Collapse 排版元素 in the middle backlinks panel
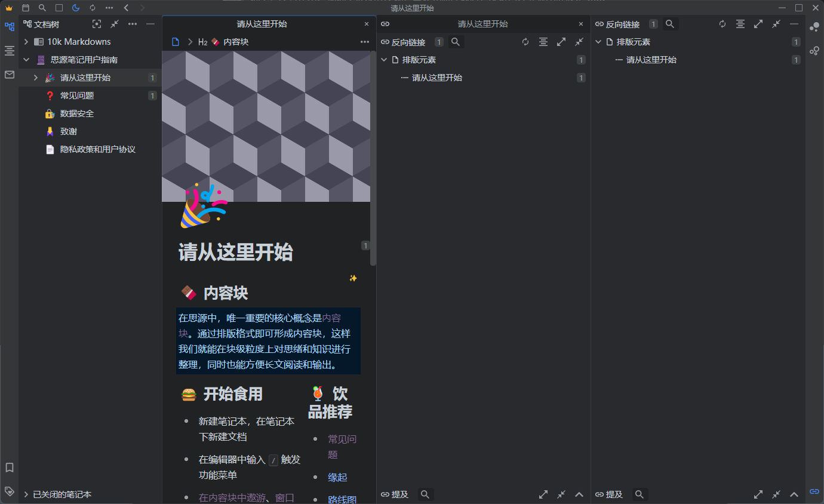 [384, 60]
